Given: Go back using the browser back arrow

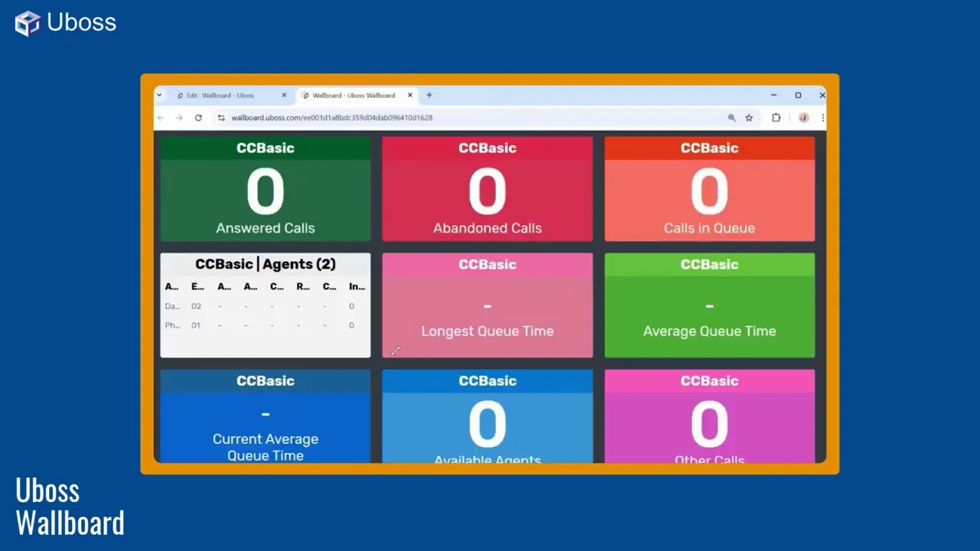Looking at the screenshot, I should [161, 118].
